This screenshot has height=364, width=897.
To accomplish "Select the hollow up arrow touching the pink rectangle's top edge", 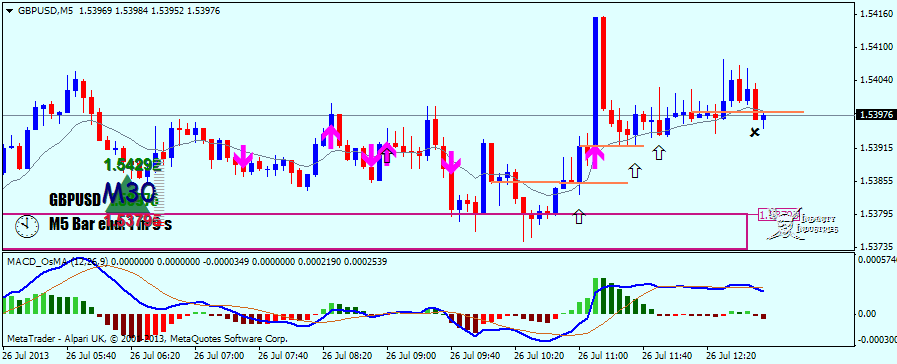I will click(x=579, y=216).
